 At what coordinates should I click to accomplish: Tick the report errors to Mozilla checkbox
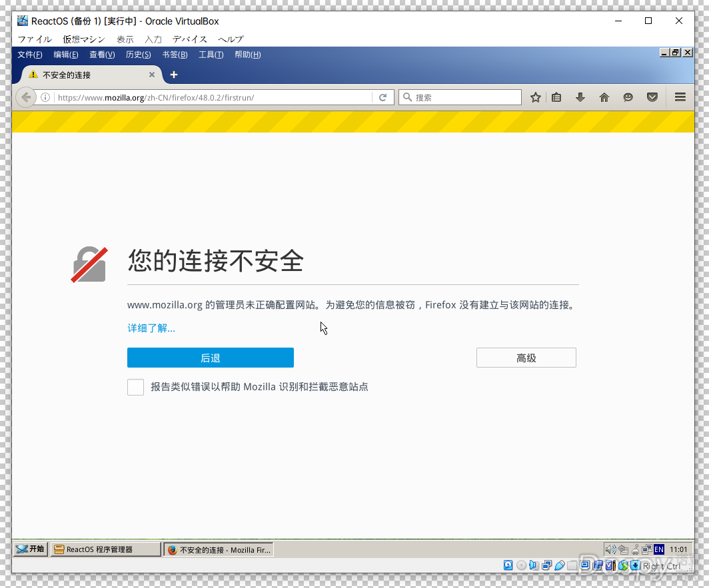136,387
